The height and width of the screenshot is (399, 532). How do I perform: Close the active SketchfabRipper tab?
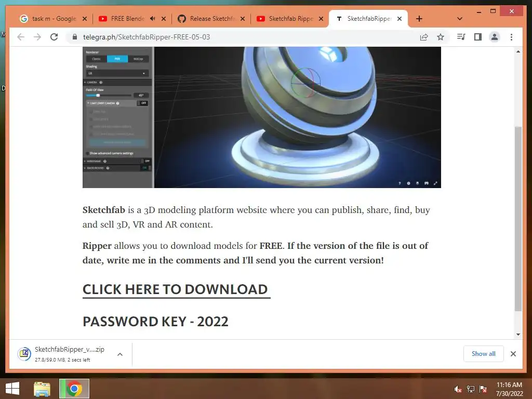[x=400, y=19]
